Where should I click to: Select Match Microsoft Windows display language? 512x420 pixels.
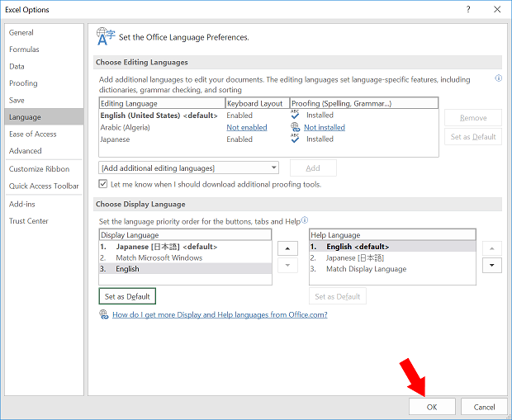pyautogui.click(x=185, y=257)
